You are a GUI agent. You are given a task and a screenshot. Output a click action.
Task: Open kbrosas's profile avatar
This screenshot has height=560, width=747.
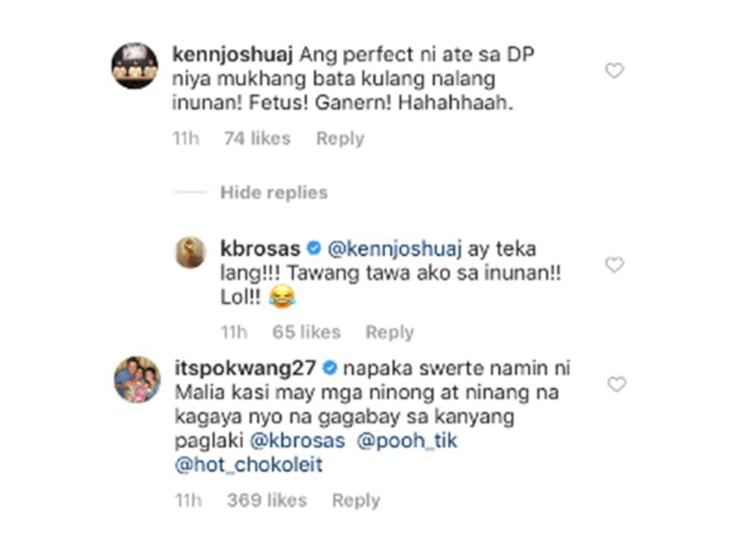pos(190,252)
